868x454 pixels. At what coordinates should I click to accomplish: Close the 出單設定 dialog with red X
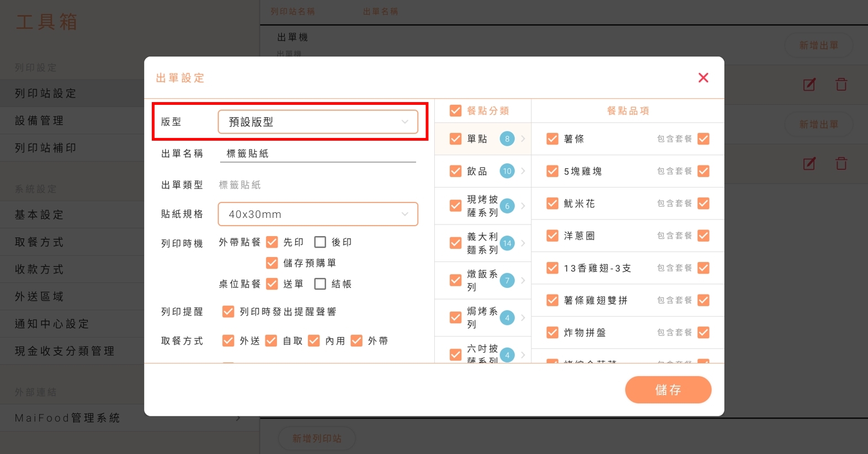coord(703,78)
